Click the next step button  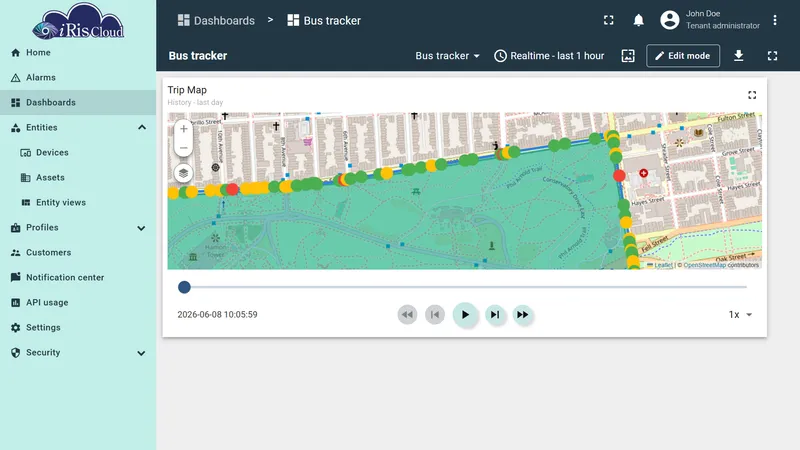point(495,315)
